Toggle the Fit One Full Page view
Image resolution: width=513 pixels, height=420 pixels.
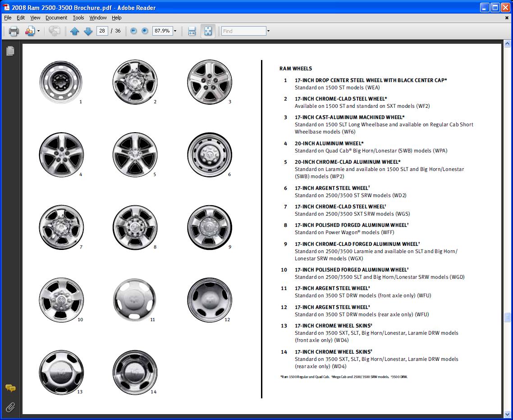tap(208, 31)
